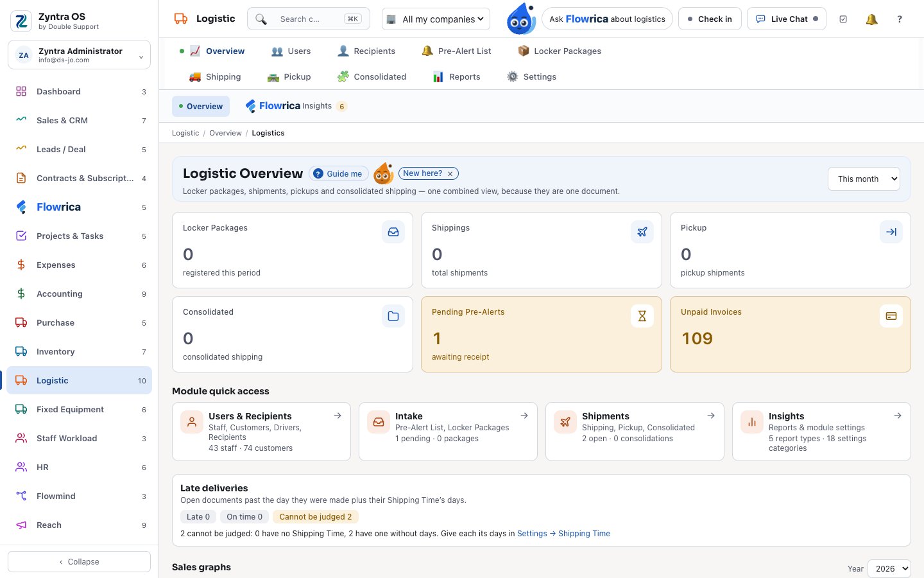Click the Flowrica water-drop mascot icon
Viewport: 924px width, 578px height.
pyautogui.click(x=521, y=19)
